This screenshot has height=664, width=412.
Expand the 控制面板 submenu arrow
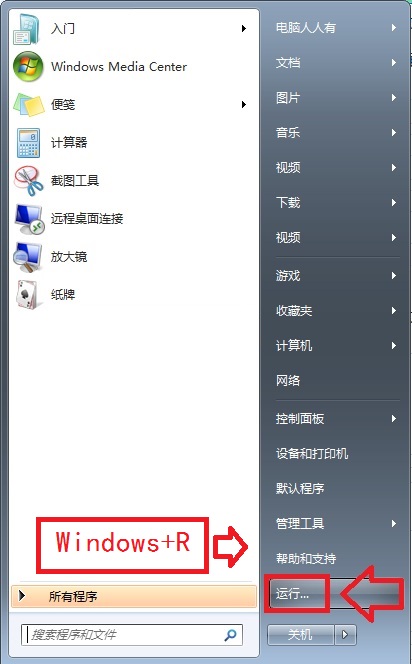pos(394,418)
